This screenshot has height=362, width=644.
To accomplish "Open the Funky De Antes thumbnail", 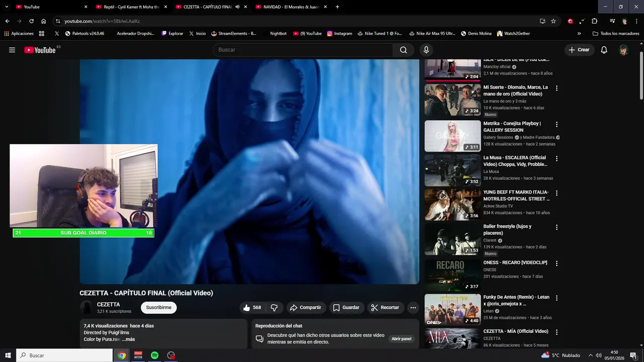I will (x=453, y=309).
